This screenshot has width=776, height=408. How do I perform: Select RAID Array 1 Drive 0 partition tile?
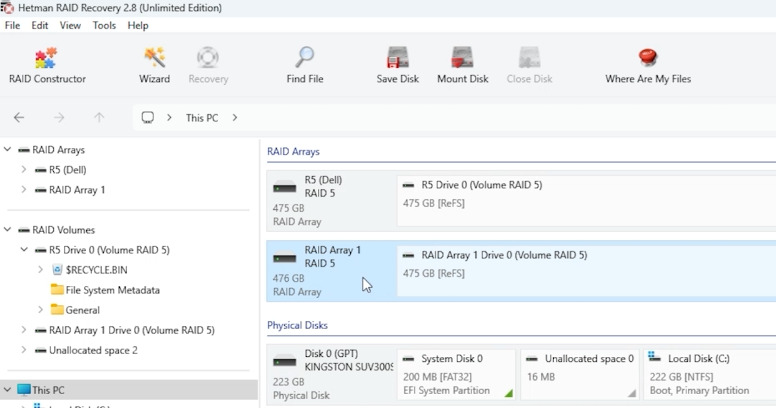(586, 271)
